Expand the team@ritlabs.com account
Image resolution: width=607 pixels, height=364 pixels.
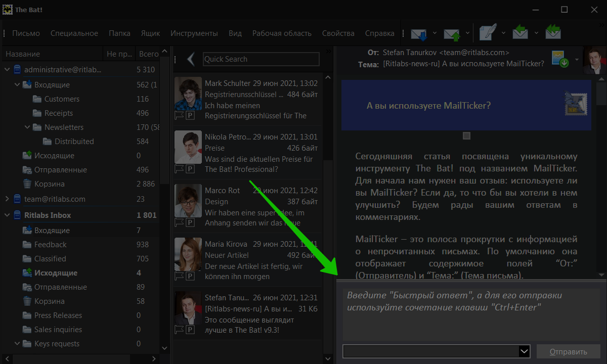(7, 199)
